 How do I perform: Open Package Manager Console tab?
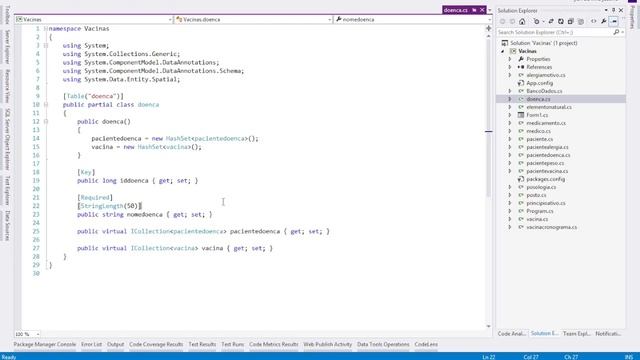(x=45, y=344)
